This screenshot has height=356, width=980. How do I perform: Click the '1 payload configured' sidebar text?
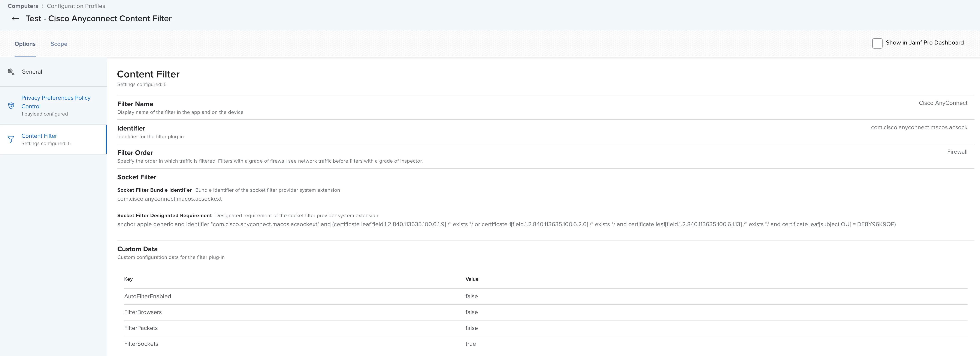click(45, 114)
